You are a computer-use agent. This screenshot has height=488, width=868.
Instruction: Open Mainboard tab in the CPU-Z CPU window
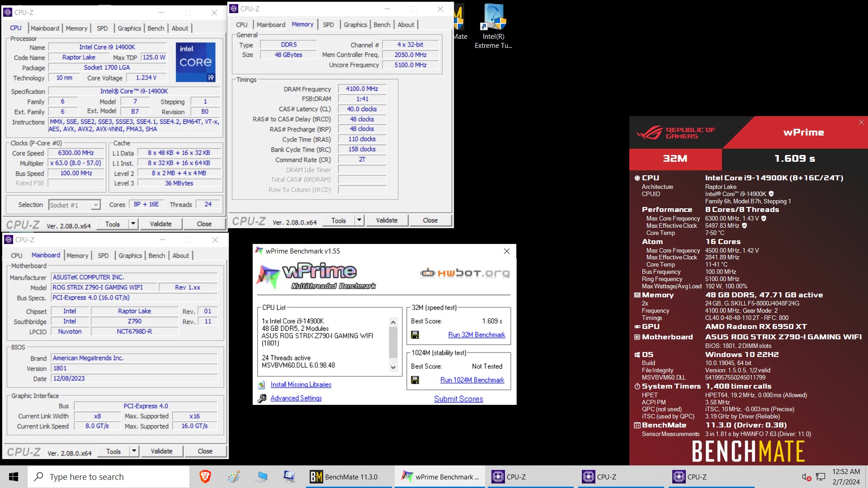(45, 28)
